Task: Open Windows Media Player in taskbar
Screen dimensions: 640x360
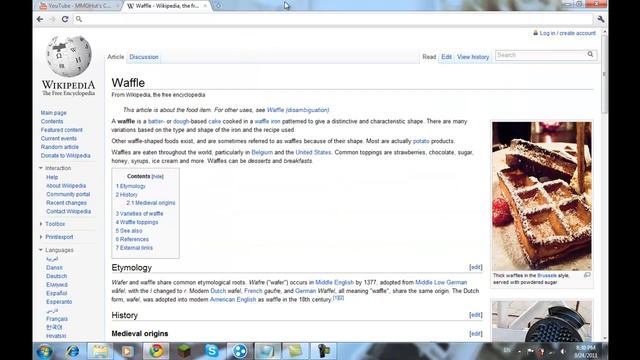Action: tap(128, 351)
